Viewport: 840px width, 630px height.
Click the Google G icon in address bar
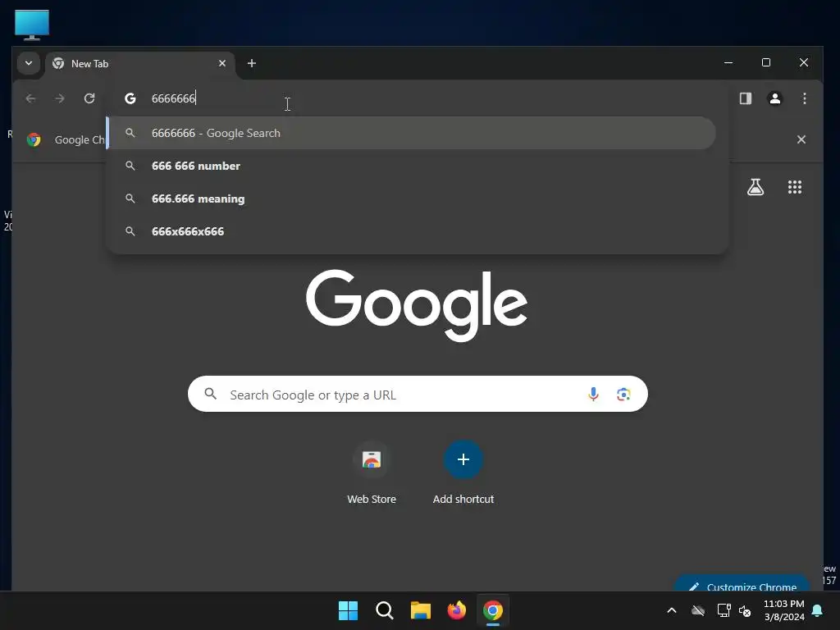click(130, 98)
